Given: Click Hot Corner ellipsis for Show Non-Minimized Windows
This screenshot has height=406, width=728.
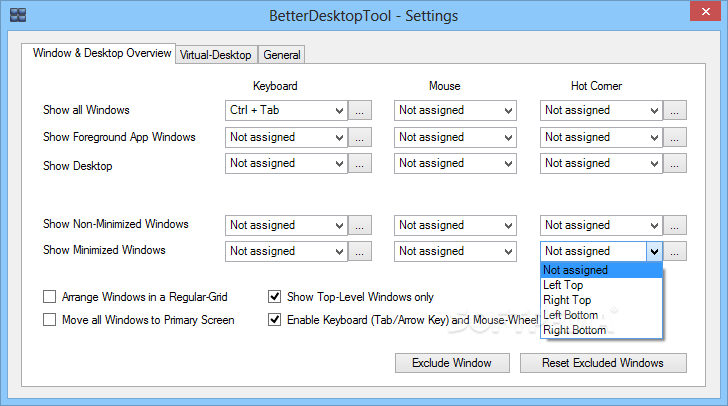Looking at the screenshot, I should click(675, 225).
